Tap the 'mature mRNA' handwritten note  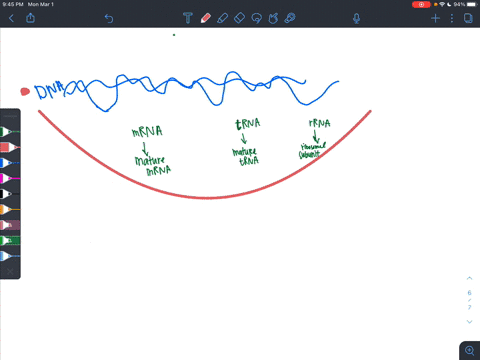click(x=153, y=166)
